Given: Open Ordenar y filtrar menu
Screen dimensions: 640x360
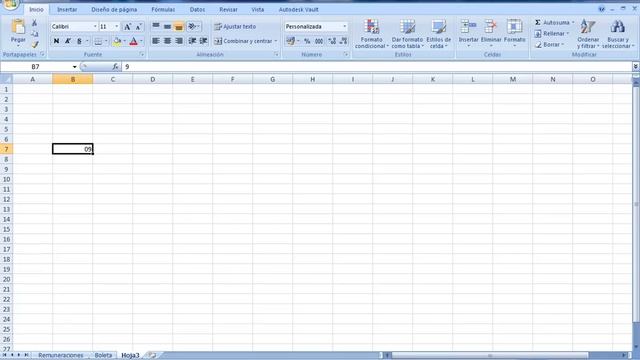Looking at the screenshot, I should pyautogui.click(x=588, y=33).
